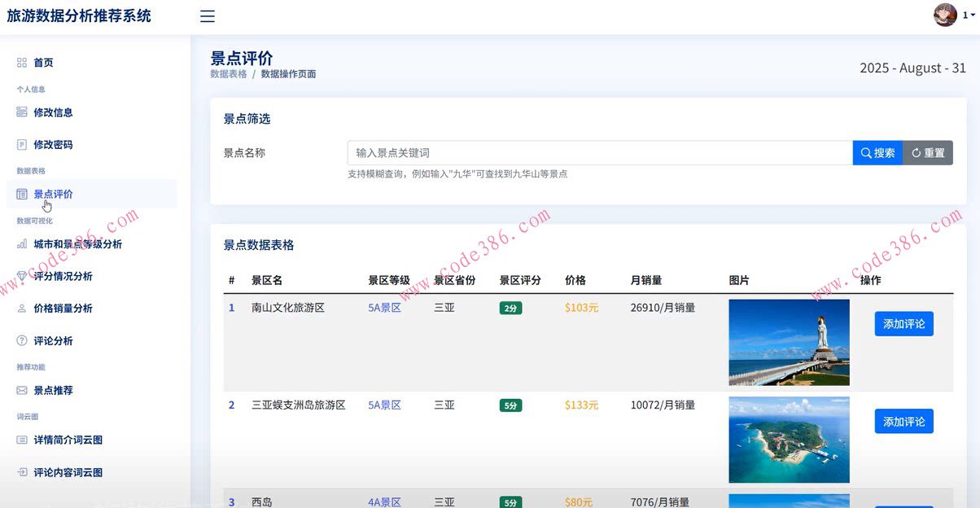Select the 价格销量分析 analysis icon
This screenshot has height=508, width=980.
coord(22,309)
